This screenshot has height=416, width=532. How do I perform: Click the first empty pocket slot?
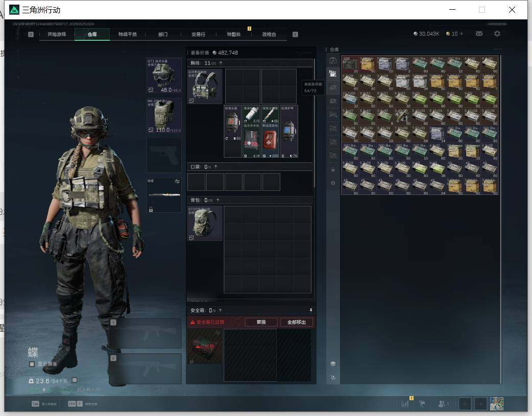tap(196, 182)
